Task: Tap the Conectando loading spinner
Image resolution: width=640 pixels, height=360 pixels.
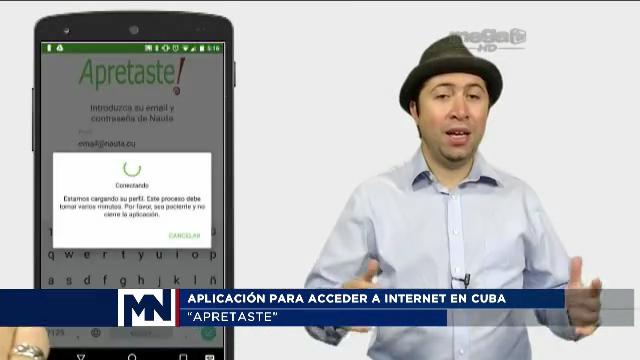Action: pyautogui.click(x=132, y=168)
